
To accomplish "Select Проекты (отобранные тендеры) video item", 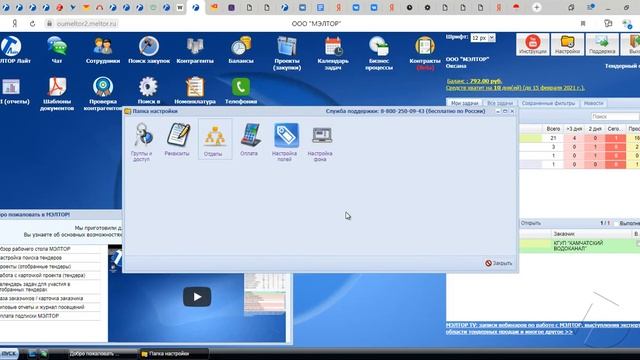I will [50, 267].
